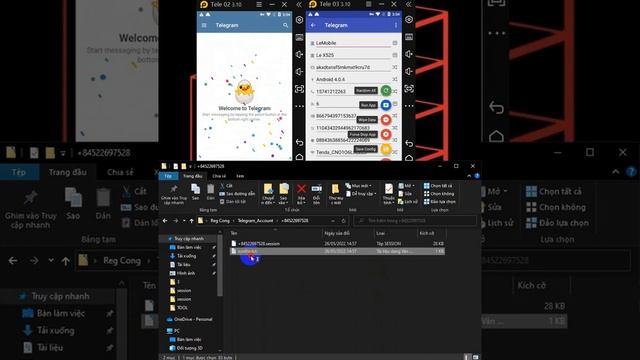
Task: Open the three-dot overflow menu in Tele 03
Action: coord(396,25)
